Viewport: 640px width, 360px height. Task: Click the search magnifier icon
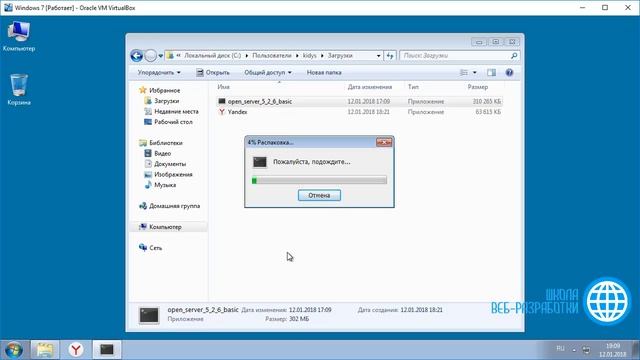click(x=514, y=56)
